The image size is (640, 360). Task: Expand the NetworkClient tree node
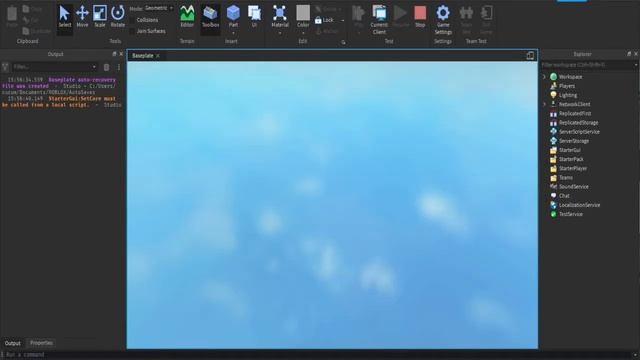click(x=544, y=104)
